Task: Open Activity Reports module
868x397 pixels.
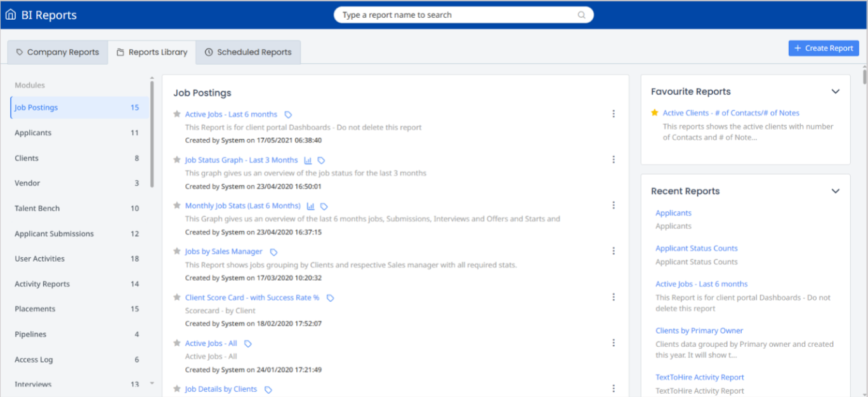Action: point(79,284)
